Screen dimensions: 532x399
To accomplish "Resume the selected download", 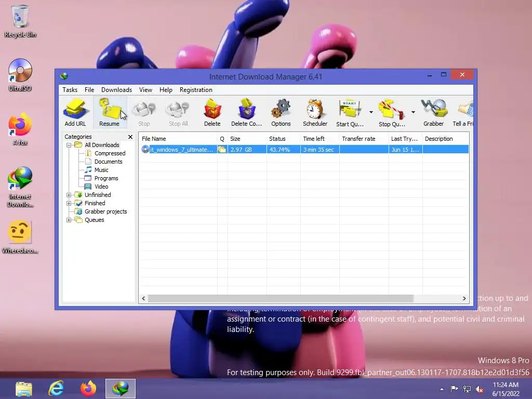I will (x=109, y=113).
